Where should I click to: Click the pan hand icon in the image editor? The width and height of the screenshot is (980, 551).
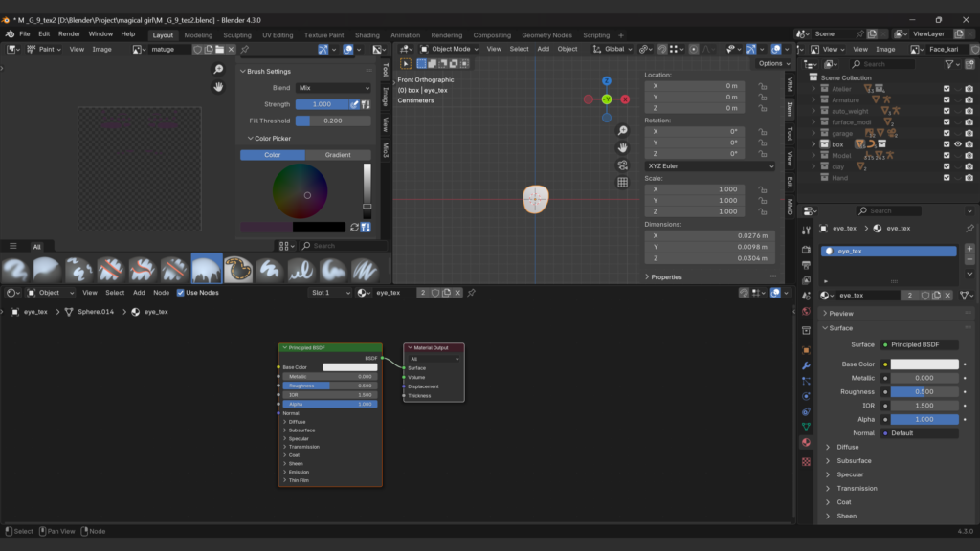pyautogui.click(x=218, y=87)
